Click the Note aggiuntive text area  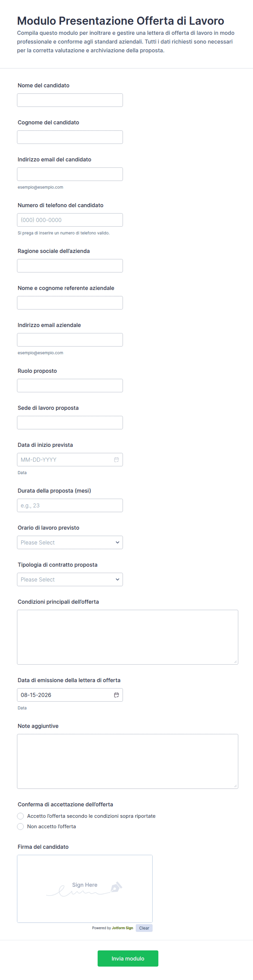(x=128, y=761)
